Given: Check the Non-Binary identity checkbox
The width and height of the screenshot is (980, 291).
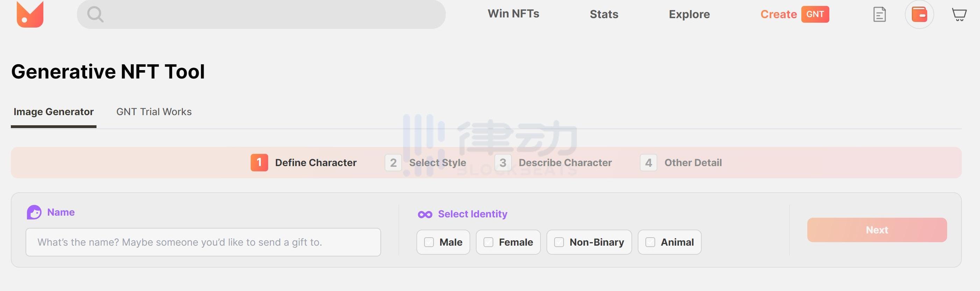Looking at the screenshot, I should click(559, 242).
